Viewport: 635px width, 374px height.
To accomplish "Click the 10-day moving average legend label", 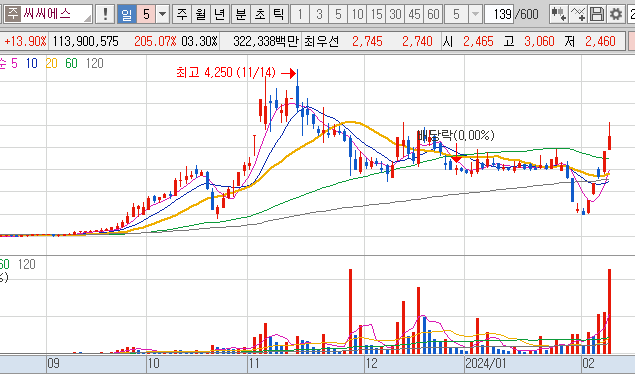I will 32,63.
